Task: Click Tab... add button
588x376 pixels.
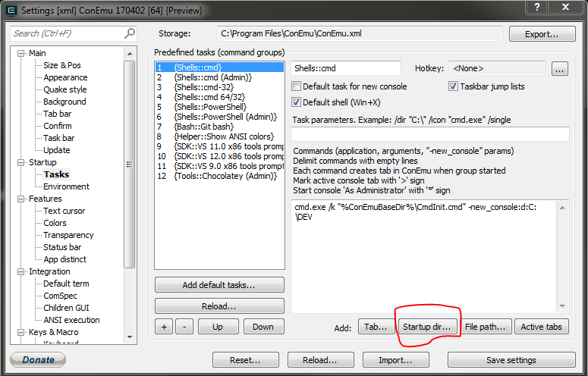Action: (376, 327)
